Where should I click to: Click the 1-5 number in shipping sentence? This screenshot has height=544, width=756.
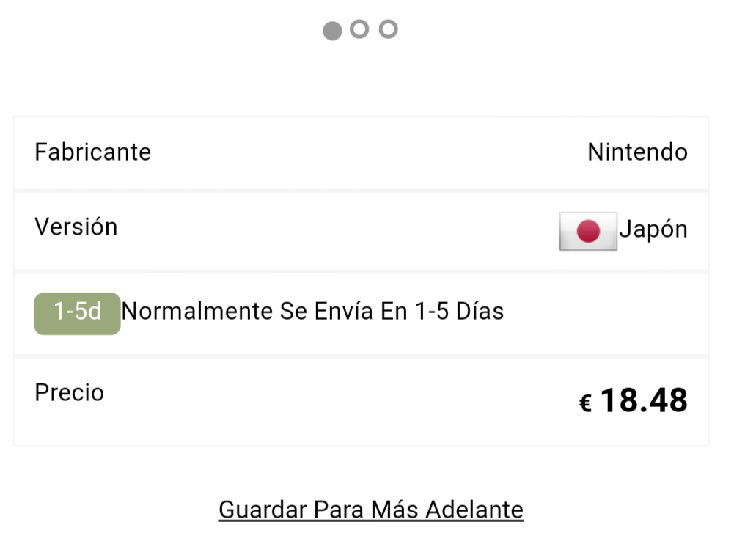tap(431, 312)
